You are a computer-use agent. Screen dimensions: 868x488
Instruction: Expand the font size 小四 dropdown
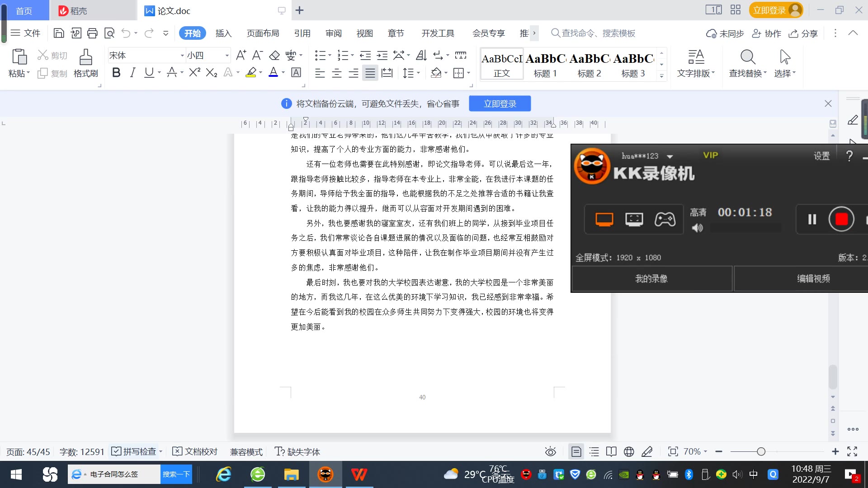click(x=227, y=56)
